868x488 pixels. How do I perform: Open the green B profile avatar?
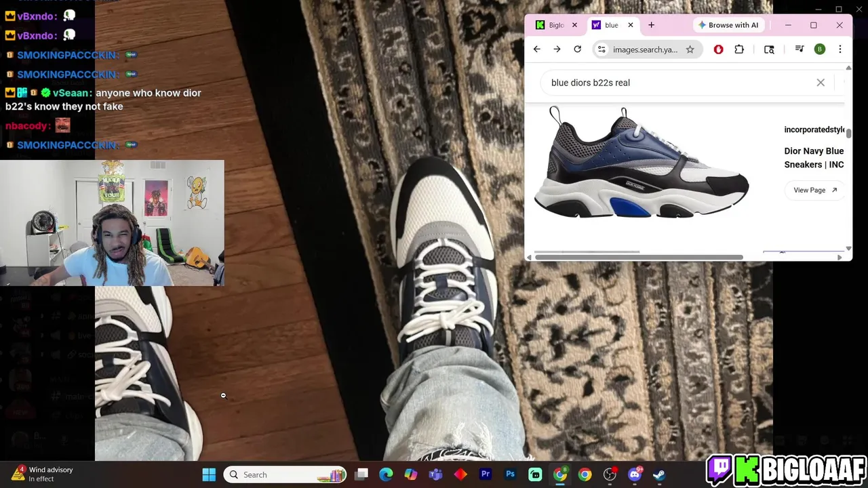click(x=819, y=49)
